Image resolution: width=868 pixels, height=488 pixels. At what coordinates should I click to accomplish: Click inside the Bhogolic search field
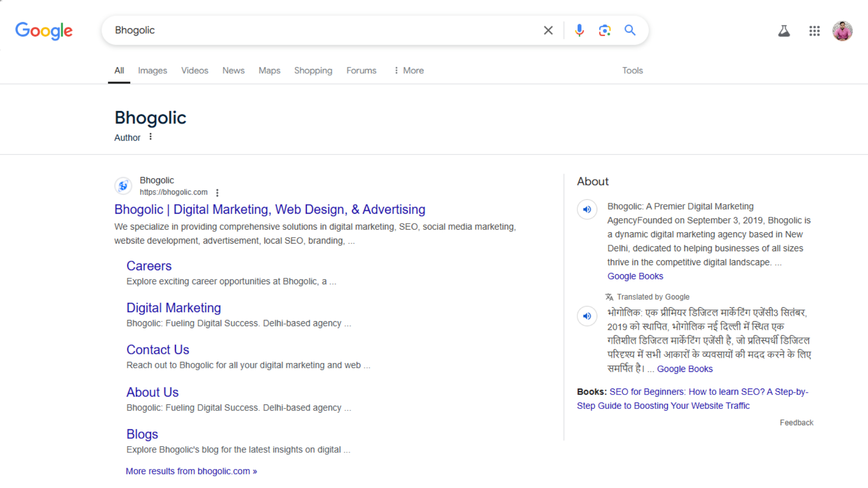pyautogui.click(x=316, y=30)
